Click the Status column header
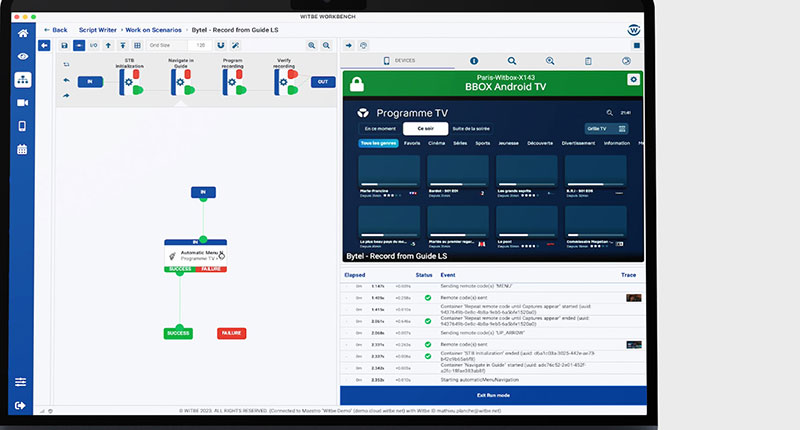This screenshot has height=430, width=800. (424, 275)
